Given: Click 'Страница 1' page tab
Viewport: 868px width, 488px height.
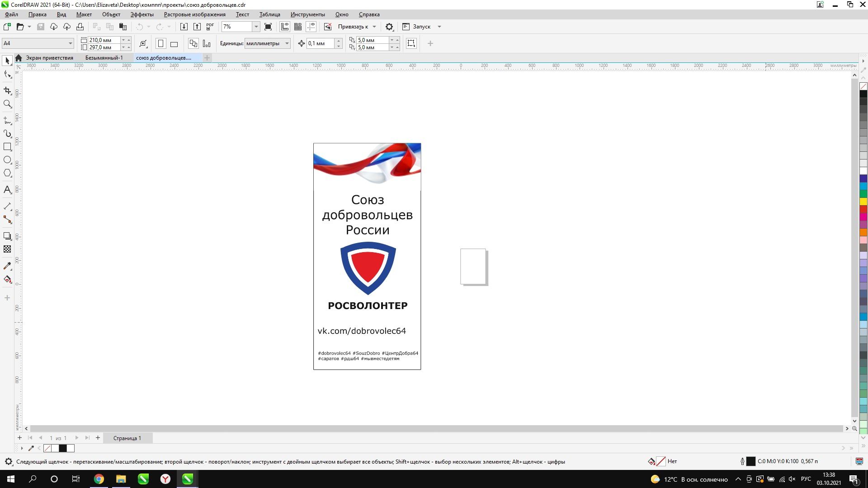Looking at the screenshot, I should tap(127, 438).
